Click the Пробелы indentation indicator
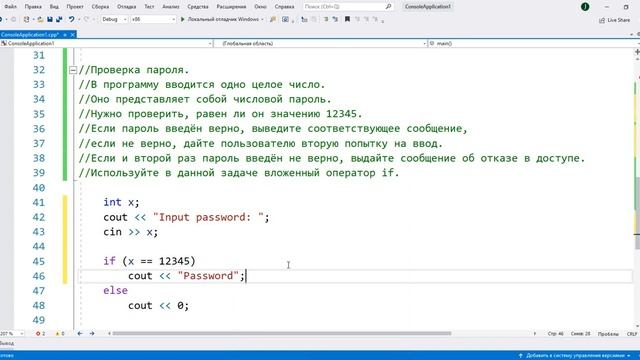 click(x=608, y=334)
